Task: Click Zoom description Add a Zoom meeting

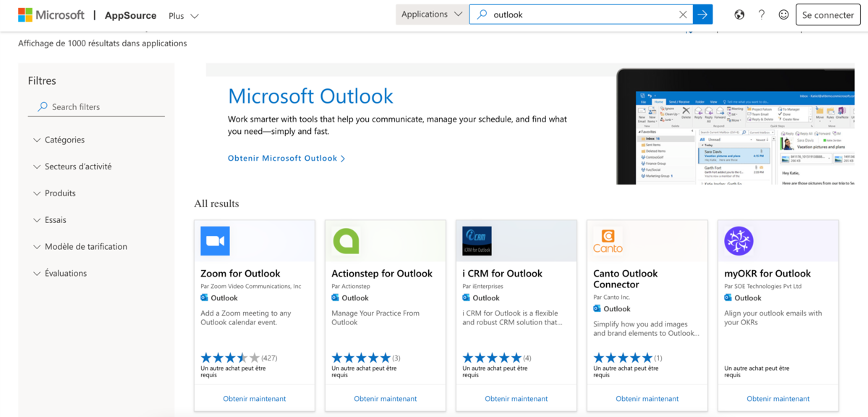Action: 246,318
